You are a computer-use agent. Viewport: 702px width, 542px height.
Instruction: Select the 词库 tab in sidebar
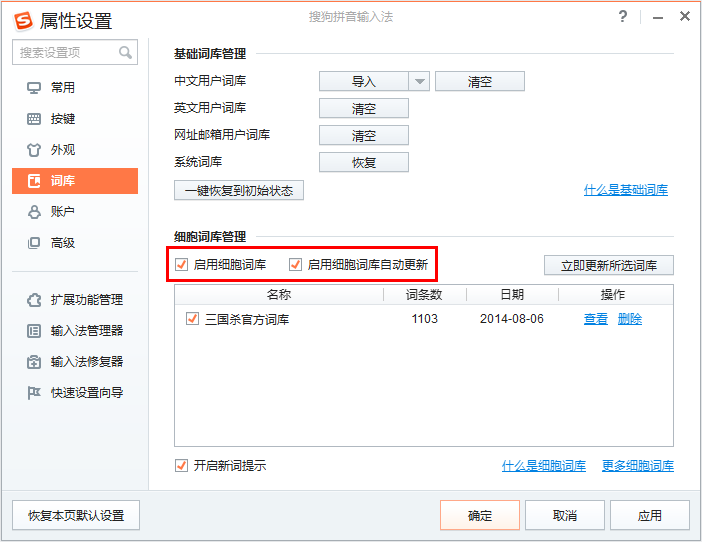point(75,181)
